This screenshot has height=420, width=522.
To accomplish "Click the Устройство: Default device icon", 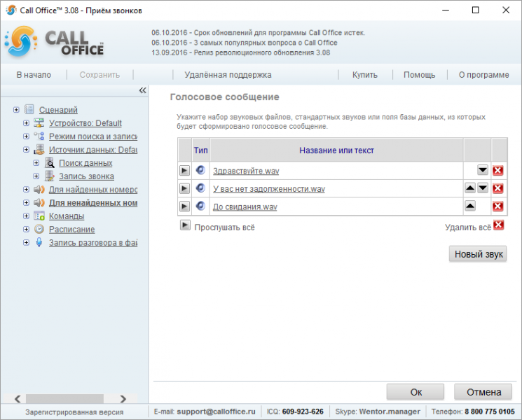I will click(x=39, y=122).
